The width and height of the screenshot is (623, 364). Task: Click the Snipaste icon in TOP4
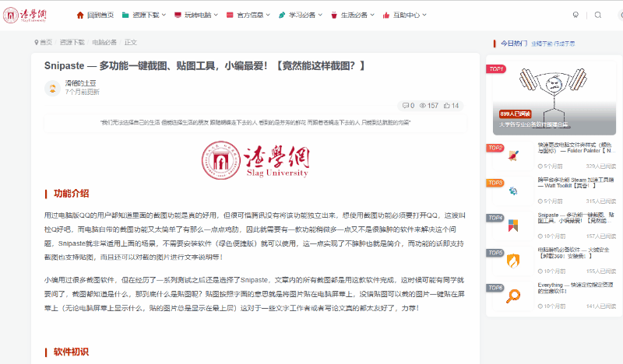coord(513,226)
